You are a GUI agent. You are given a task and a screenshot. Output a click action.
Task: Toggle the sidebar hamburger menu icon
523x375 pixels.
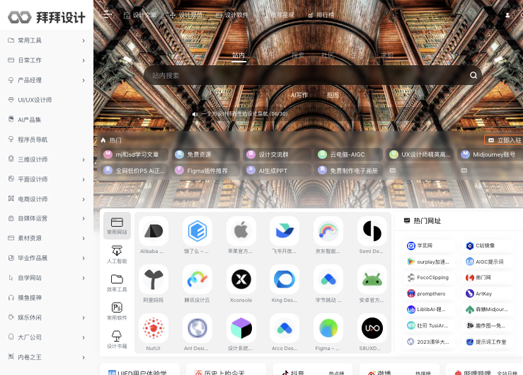click(107, 15)
